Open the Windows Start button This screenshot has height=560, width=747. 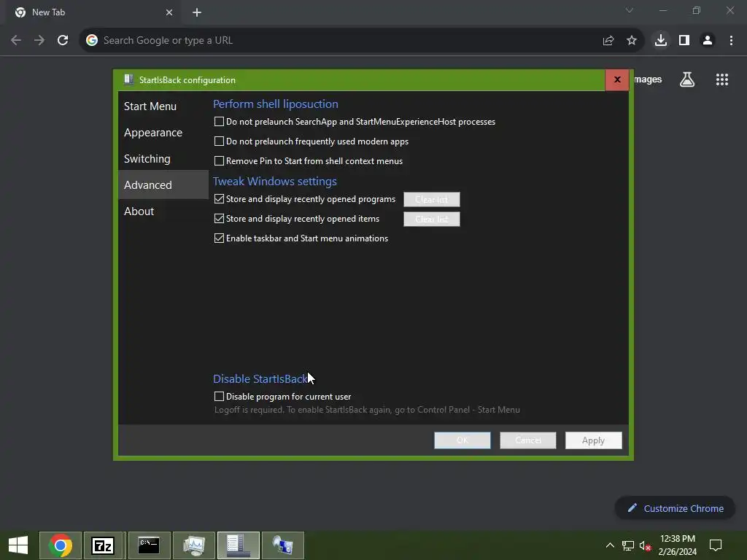coord(18,545)
